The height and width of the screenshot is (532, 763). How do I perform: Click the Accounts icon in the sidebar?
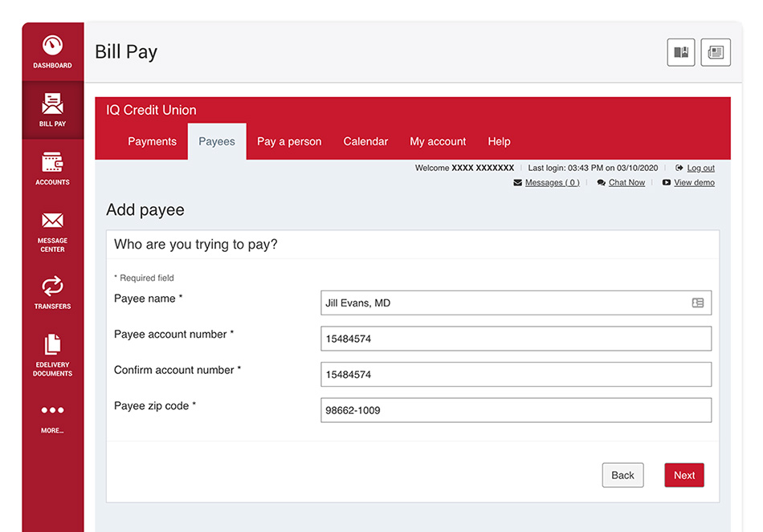click(x=52, y=162)
